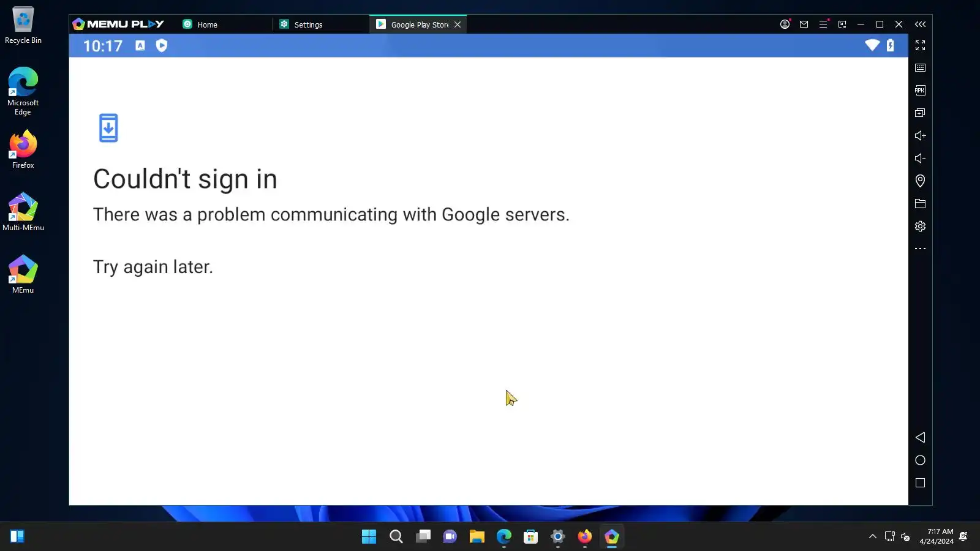Image resolution: width=980 pixels, height=551 pixels.
Task: Open Multi-MEmu desktop shortcut
Action: (x=23, y=212)
